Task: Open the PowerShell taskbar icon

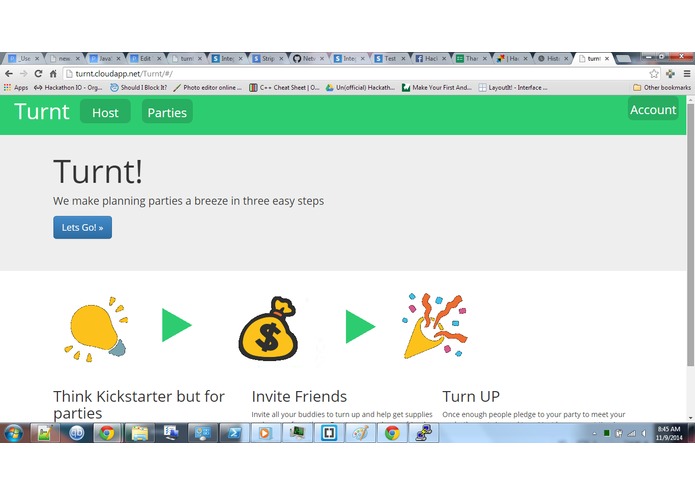Action: [x=234, y=433]
